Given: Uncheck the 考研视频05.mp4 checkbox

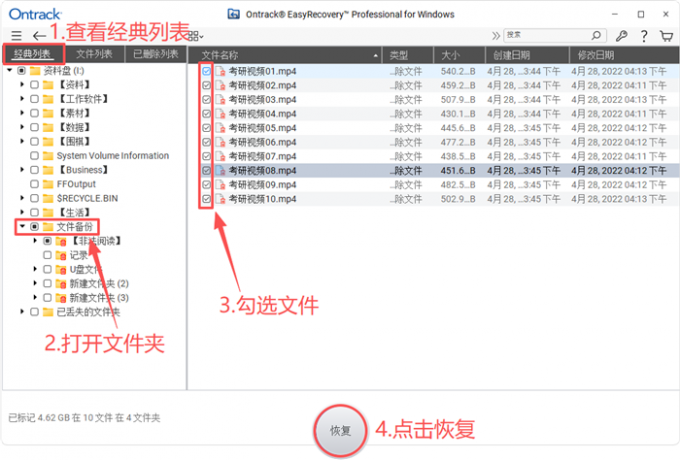Looking at the screenshot, I should pos(206,128).
